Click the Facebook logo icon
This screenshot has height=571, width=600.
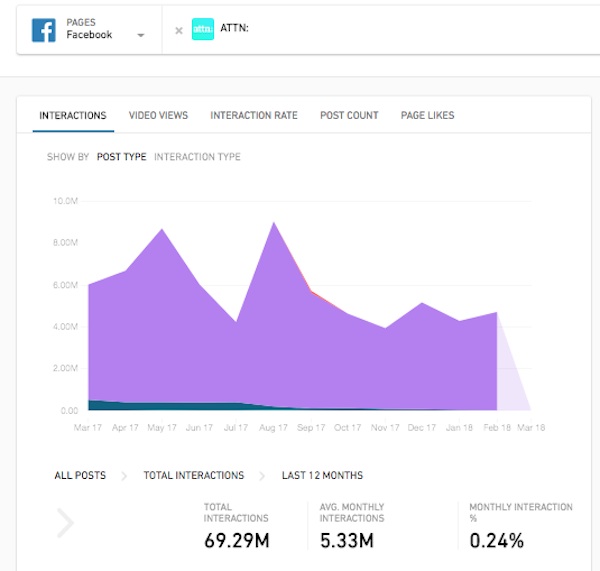click(44, 30)
